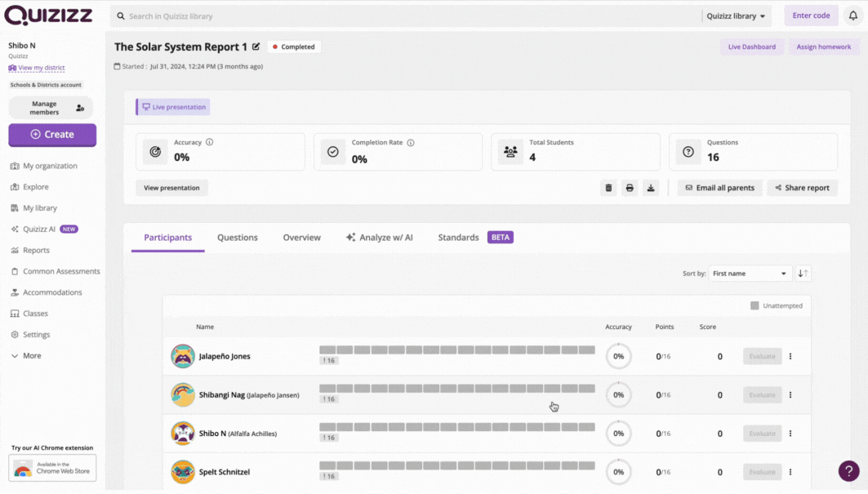
Task: Edit the report title with pencil icon
Action: (256, 47)
